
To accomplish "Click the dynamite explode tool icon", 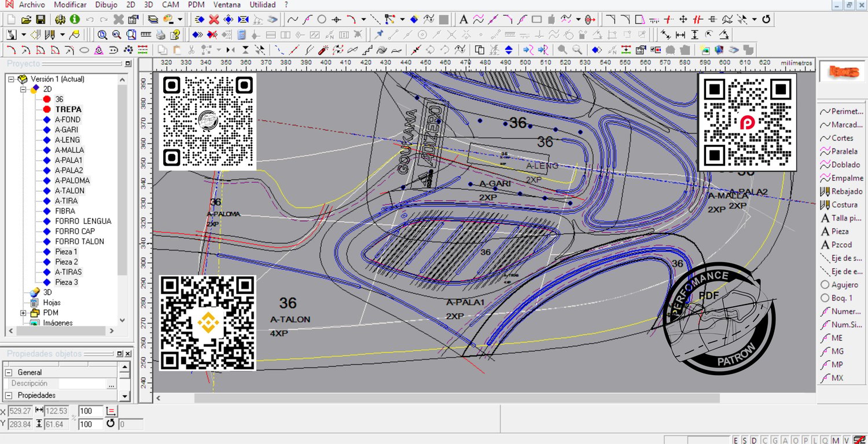I will point(324,50).
